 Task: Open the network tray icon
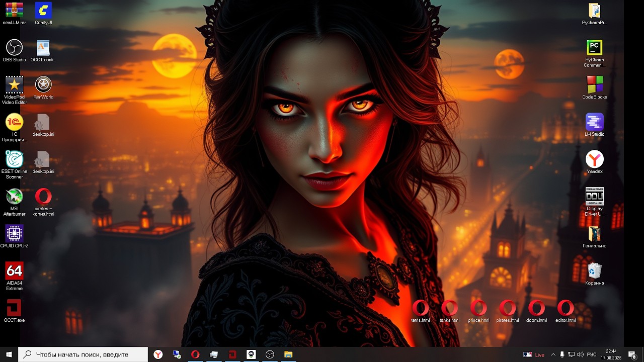[x=571, y=354]
